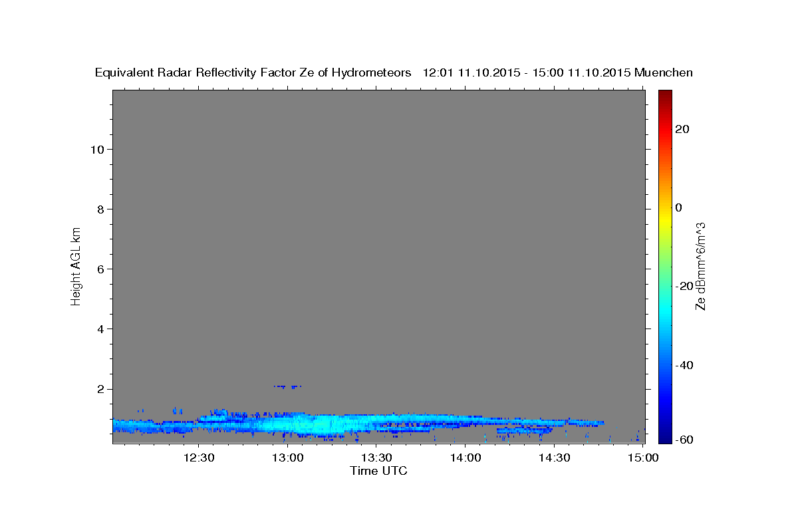The height and width of the screenshot is (532, 798).
Task: Click the colorbar label 20
Action: click(x=682, y=129)
